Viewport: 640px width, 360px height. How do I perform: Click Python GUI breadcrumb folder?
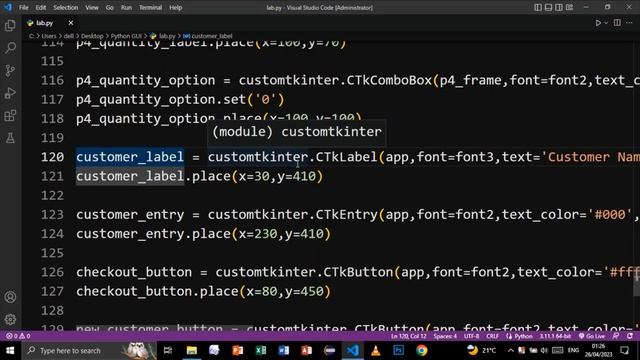pyautogui.click(x=126, y=36)
